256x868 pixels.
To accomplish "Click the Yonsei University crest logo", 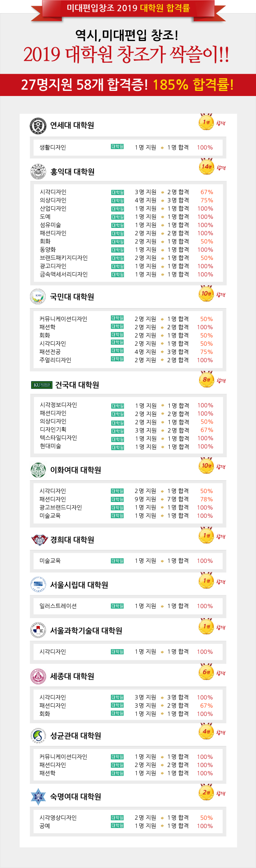I will (x=38, y=126).
